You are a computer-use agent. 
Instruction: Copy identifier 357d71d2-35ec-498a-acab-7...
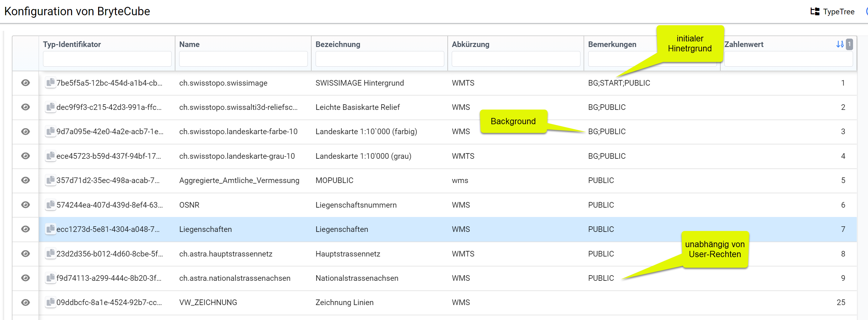[x=50, y=180]
